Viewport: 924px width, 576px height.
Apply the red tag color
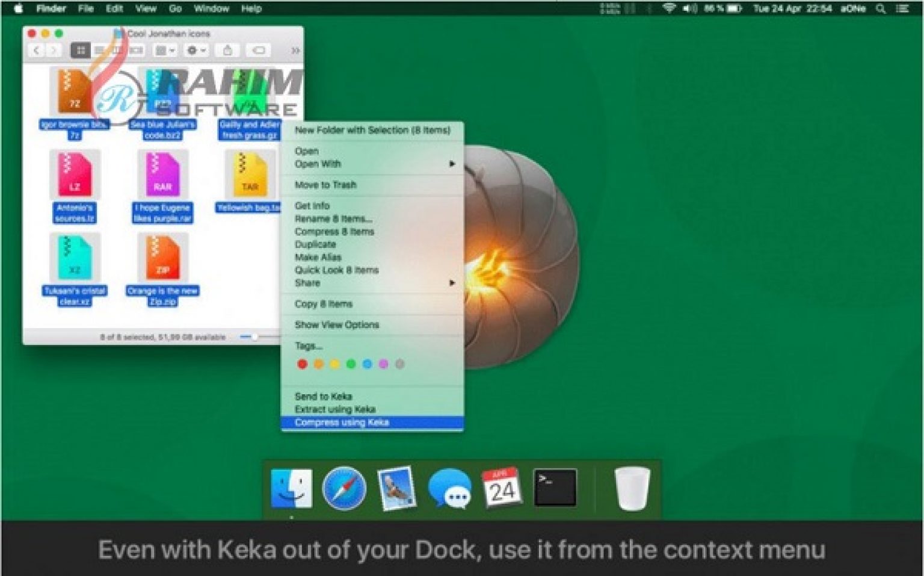point(303,364)
